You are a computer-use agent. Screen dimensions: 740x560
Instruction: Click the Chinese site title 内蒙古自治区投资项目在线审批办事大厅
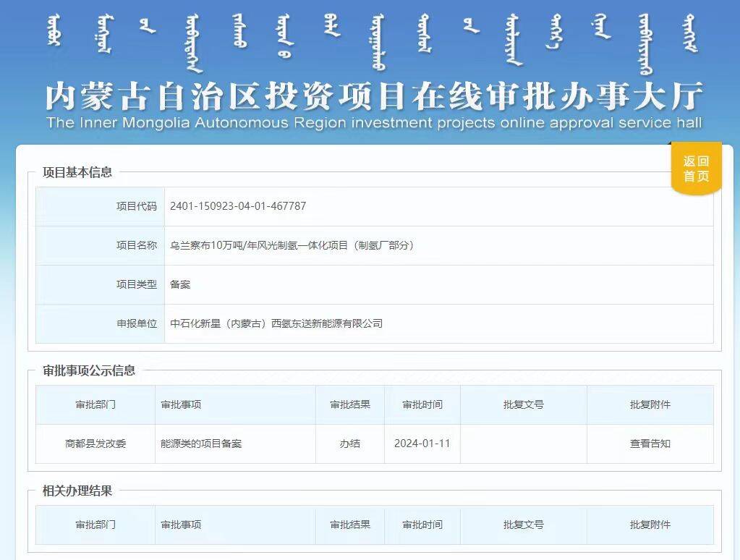pyautogui.click(x=373, y=96)
